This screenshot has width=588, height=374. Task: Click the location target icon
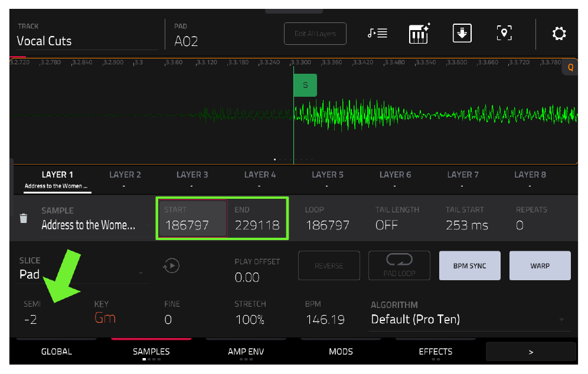point(504,33)
